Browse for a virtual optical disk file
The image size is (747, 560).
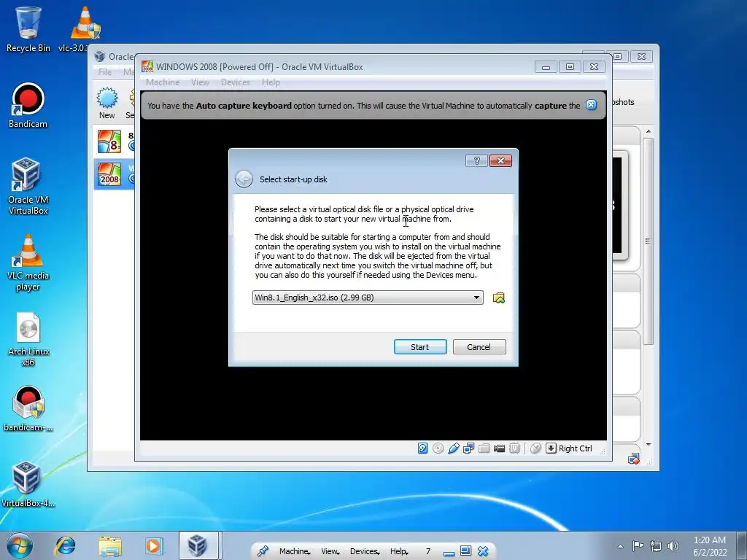(499, 297)
